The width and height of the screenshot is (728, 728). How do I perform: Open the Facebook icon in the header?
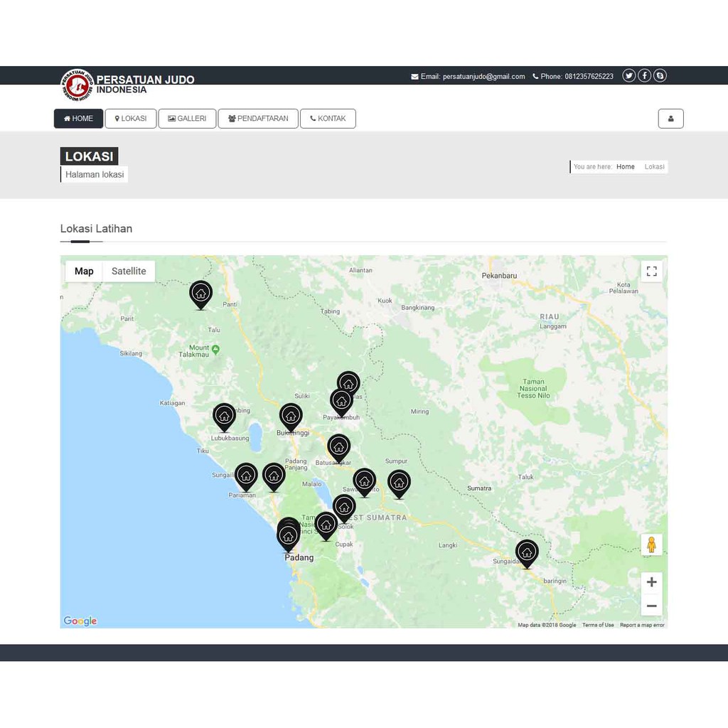(x=644, y=75)
